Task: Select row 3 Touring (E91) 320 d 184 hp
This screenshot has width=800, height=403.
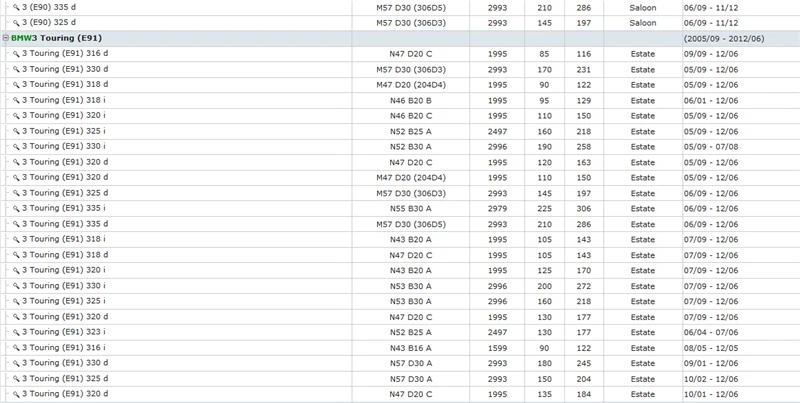Action: click(400, 394)
